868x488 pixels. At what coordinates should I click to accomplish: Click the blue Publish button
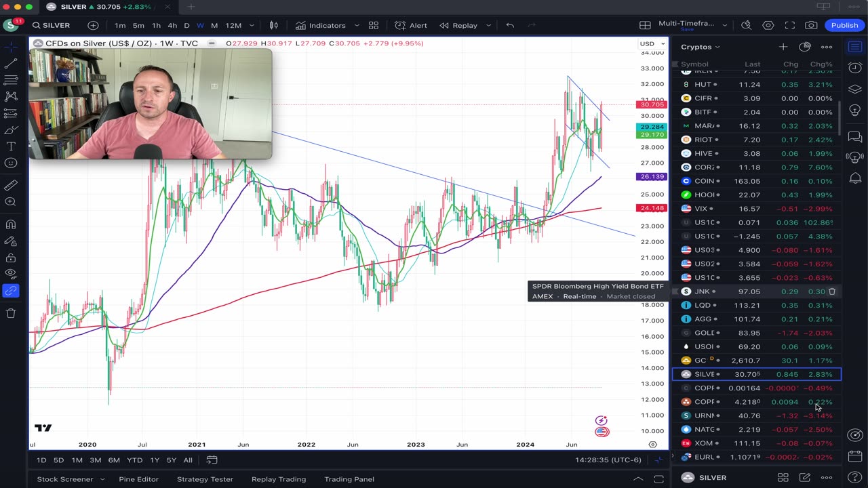[x=844, y=26]
